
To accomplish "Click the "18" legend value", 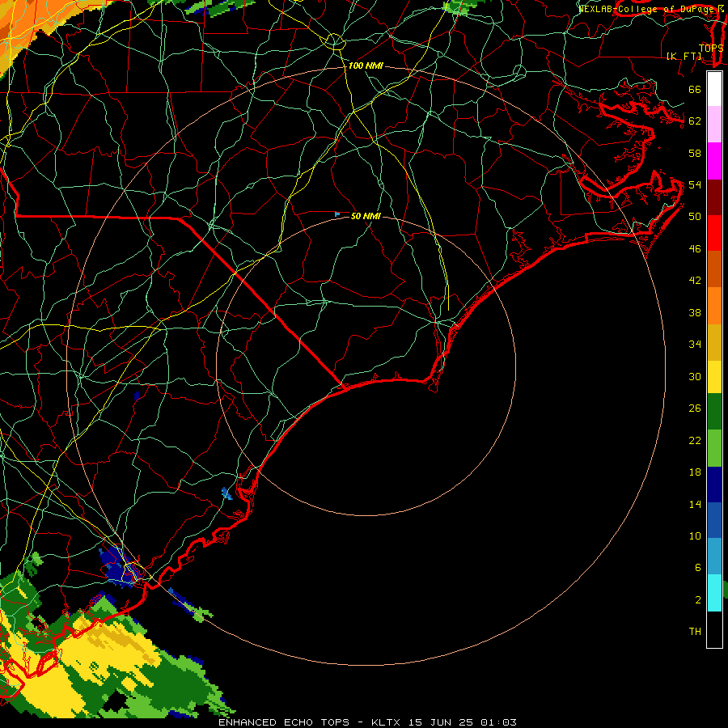I will [x=695, y=472].
